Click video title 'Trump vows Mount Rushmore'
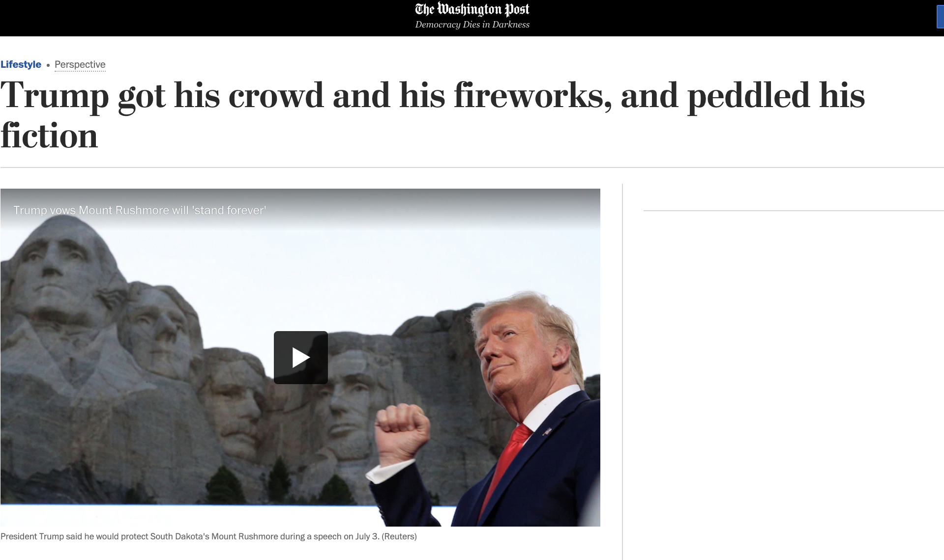This screenshot has width=944, height=560. tap(140, 210)
